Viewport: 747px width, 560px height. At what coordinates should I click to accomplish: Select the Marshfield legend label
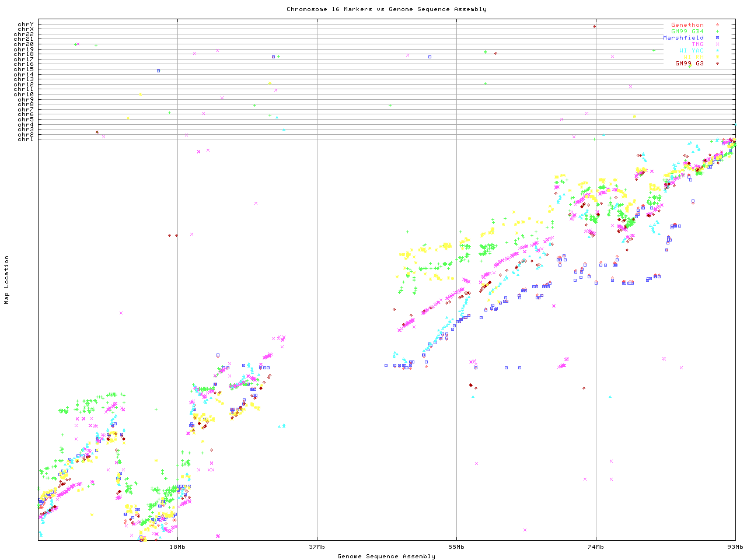(683, 38)
